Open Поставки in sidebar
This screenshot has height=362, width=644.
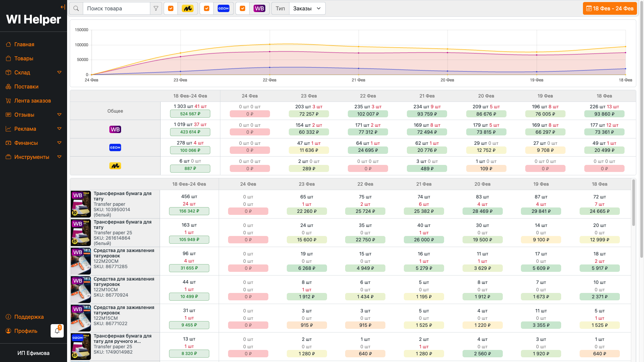click(26, 86)
